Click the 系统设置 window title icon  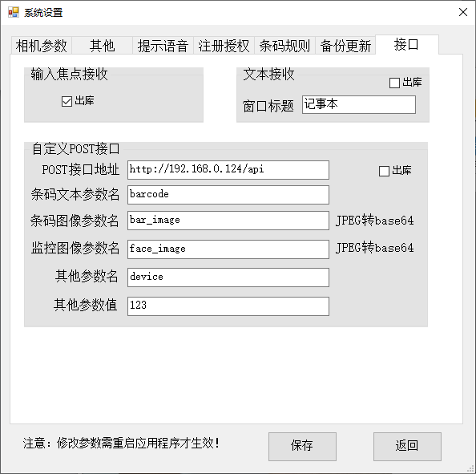pyautogui.click(x=14, y=13)
